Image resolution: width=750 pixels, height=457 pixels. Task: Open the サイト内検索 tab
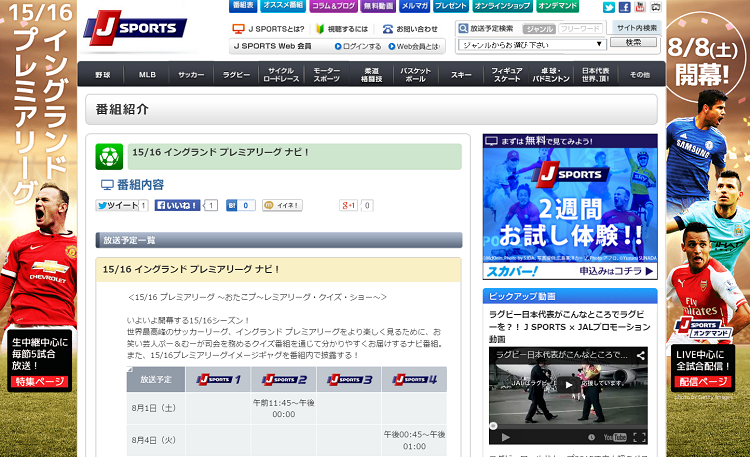(x=637, y=28)
